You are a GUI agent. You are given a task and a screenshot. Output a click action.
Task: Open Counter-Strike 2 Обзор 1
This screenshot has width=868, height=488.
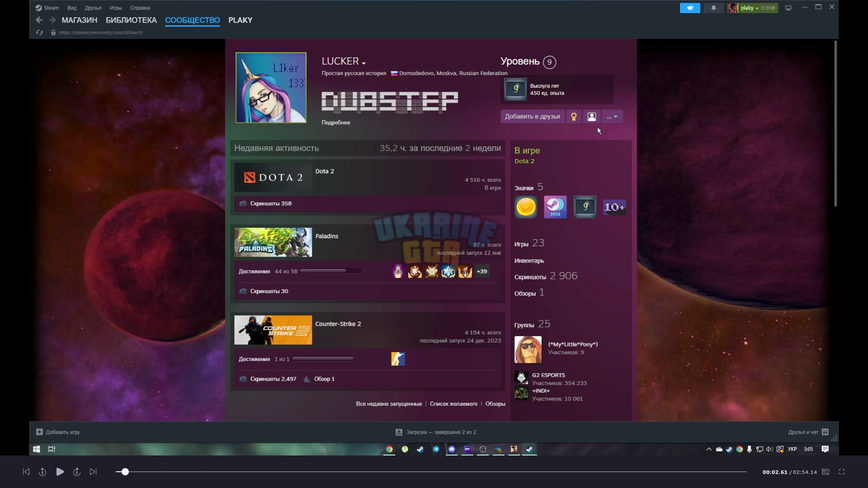pos(324,379)
